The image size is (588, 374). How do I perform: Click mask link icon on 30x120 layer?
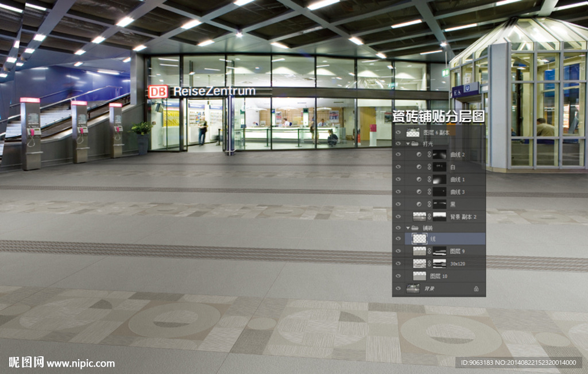[428, 263]
